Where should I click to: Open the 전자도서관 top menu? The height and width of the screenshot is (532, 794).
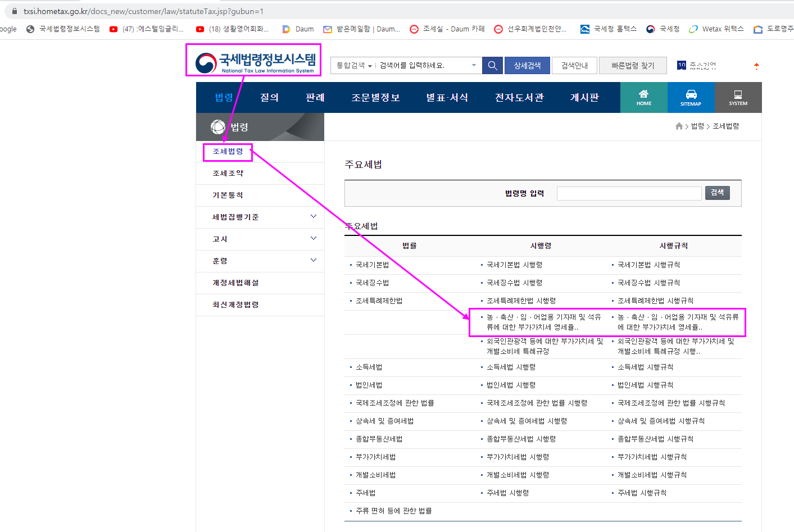click(x=519, y=98)
